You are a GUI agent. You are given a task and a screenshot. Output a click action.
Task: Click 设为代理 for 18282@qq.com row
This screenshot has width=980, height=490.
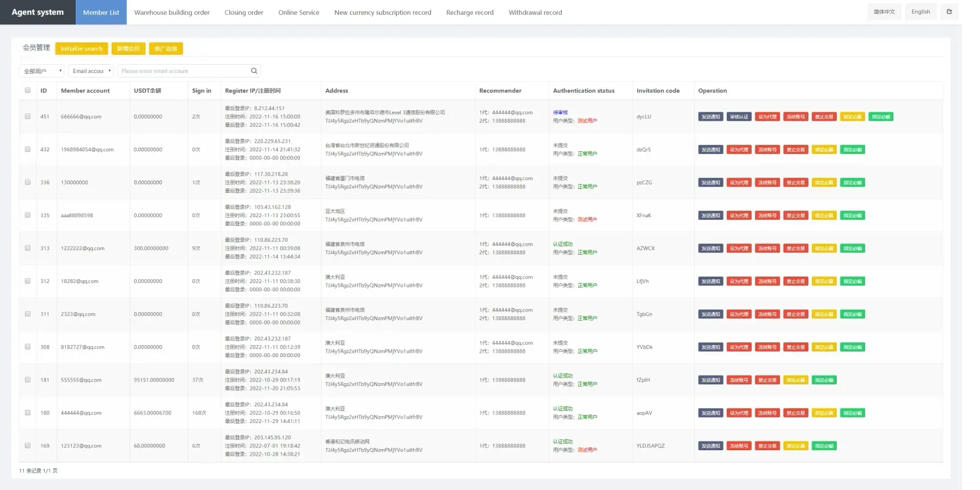tap(739, 281)
